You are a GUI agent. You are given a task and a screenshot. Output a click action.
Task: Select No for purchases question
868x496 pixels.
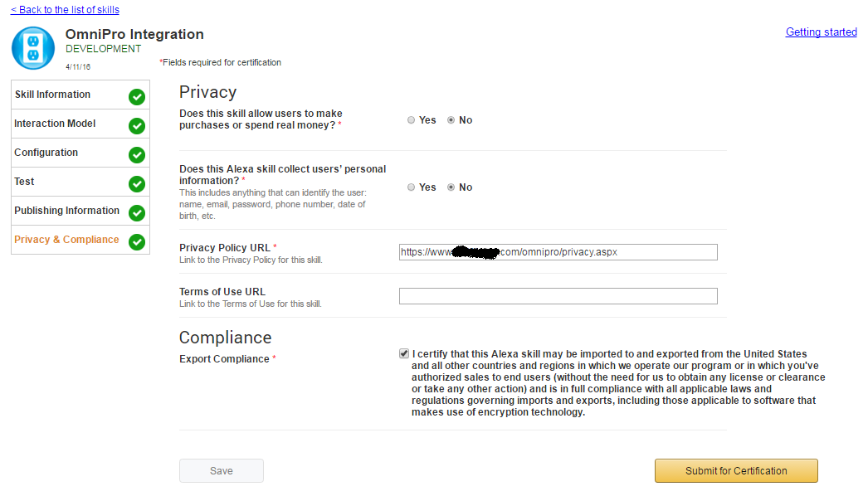click(451, 119)
